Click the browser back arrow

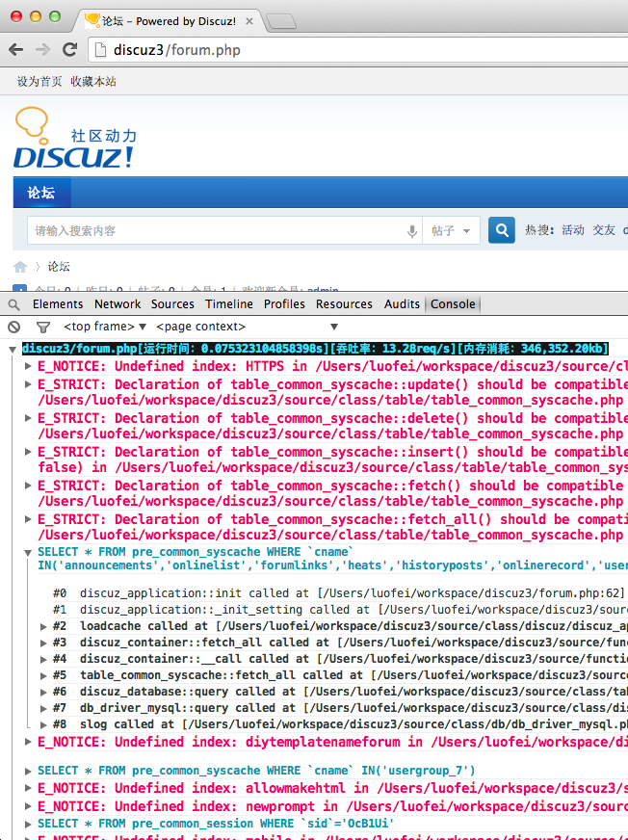17,50
